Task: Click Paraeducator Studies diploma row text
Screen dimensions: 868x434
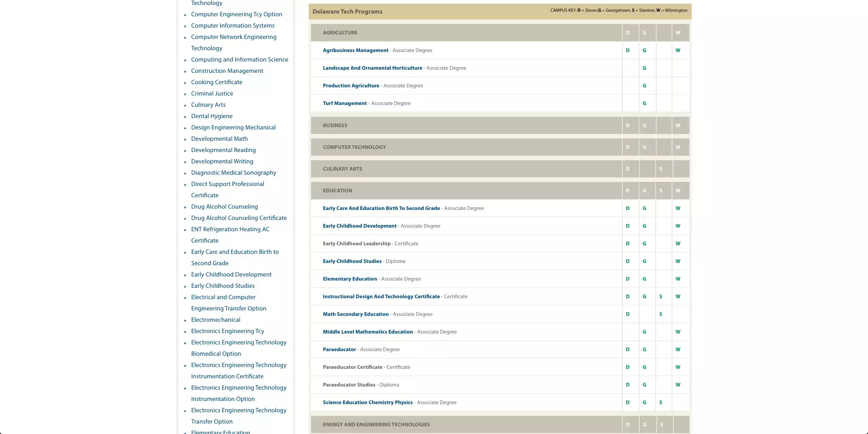Action: 361,385
